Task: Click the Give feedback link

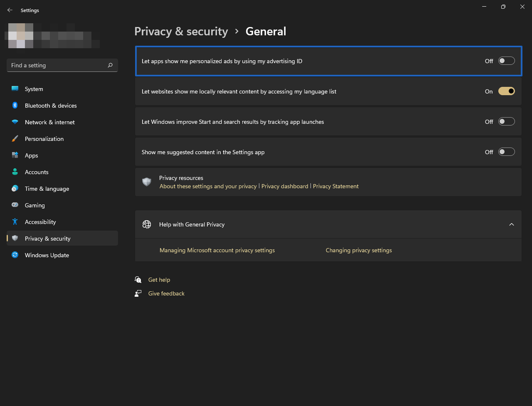Action: click(166, 293)
